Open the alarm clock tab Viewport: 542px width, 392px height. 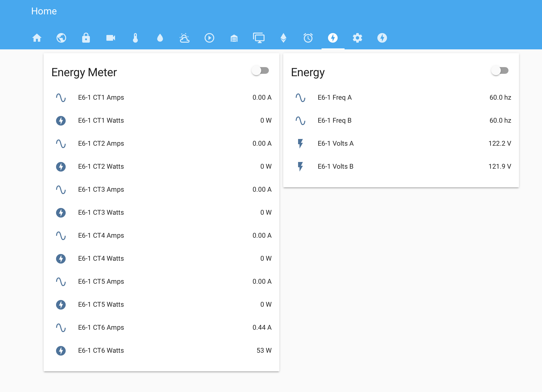click(x=308, y=38)
